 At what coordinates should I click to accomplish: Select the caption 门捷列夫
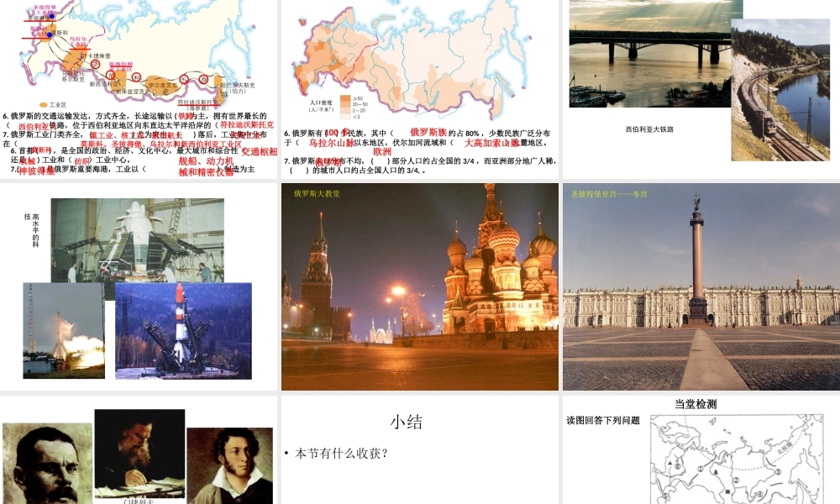(x=139, y=501)
